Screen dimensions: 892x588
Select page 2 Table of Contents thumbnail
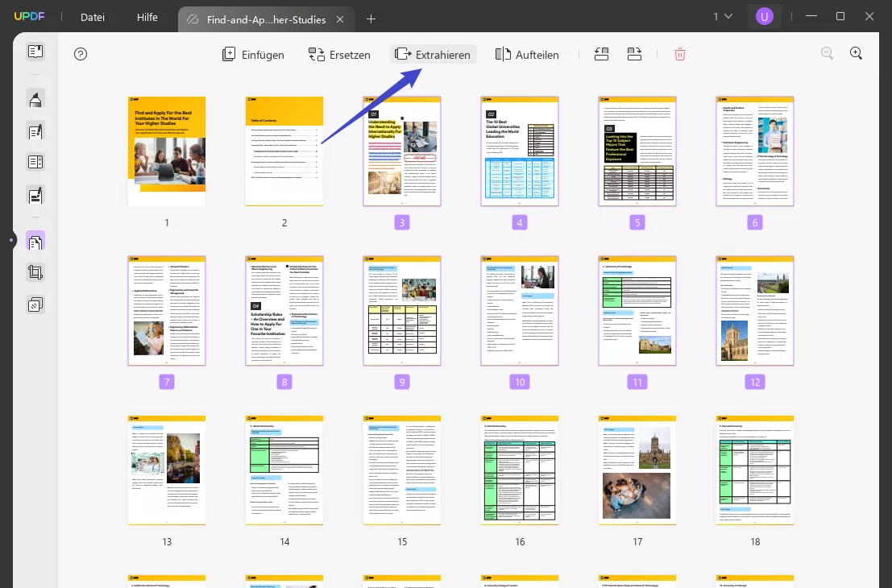coord(284,151)
